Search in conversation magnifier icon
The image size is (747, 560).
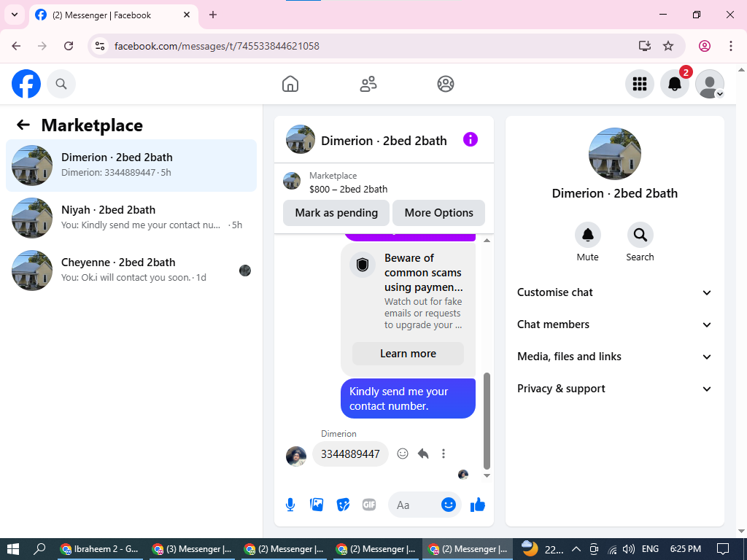[x=640, y=235]
